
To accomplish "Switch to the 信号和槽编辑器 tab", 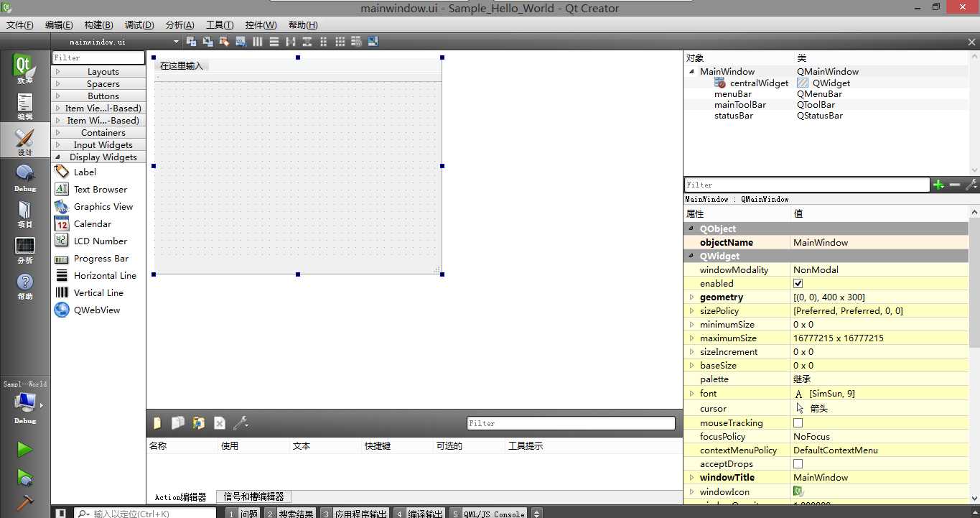I will click(253, 496).
